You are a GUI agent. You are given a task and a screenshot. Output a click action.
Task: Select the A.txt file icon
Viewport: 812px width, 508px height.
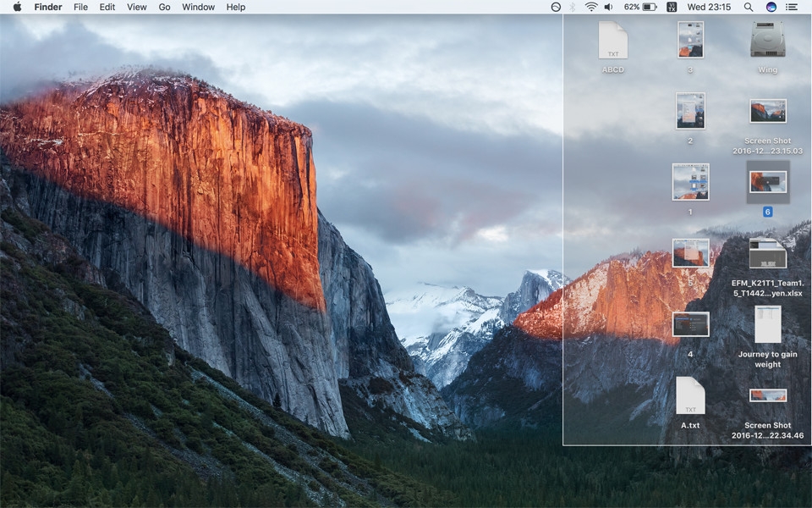point(690,396)
